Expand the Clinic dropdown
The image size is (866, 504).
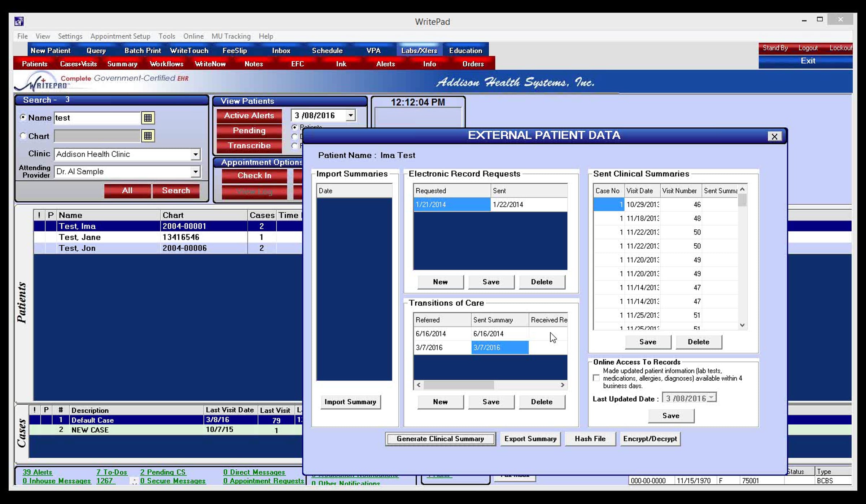coord(195,154)
